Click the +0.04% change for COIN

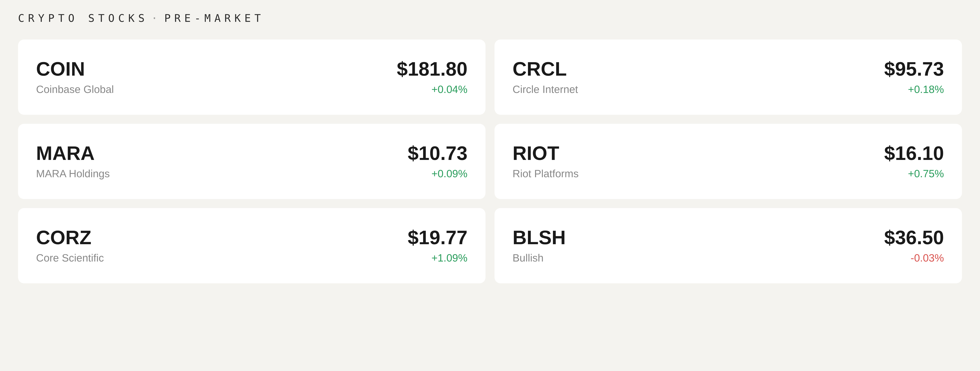coord(449,90)
